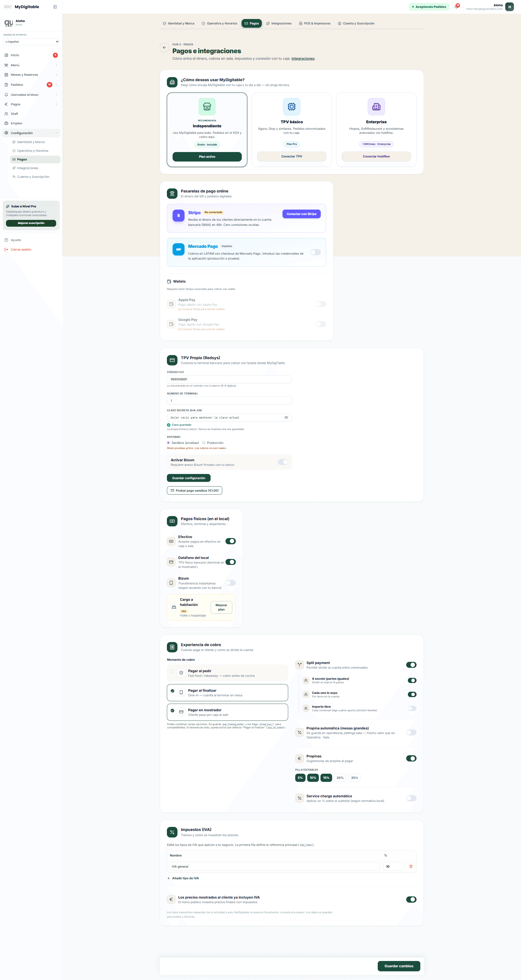Select the 20% tip pill

[340, 777]
